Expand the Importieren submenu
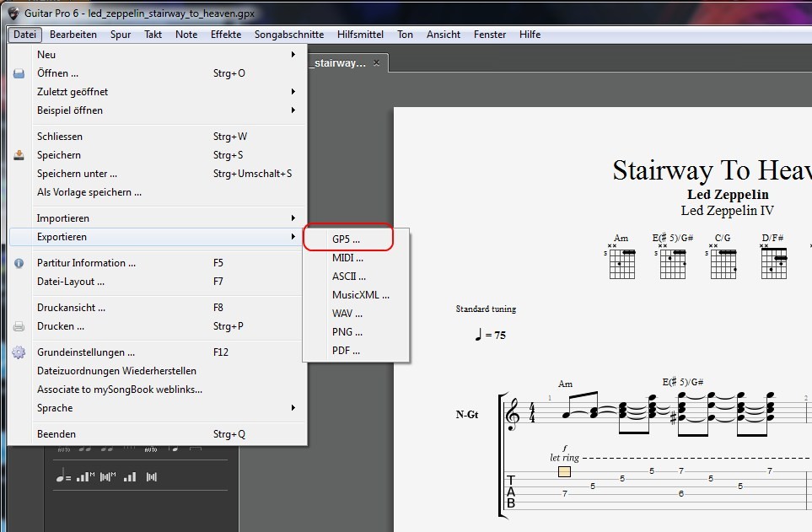 (155, 218)
